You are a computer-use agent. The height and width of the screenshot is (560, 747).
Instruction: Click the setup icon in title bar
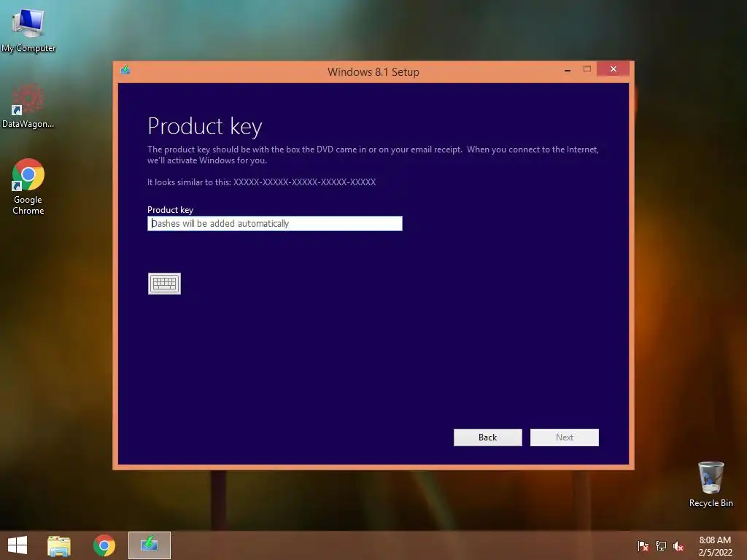click(125, 71)
